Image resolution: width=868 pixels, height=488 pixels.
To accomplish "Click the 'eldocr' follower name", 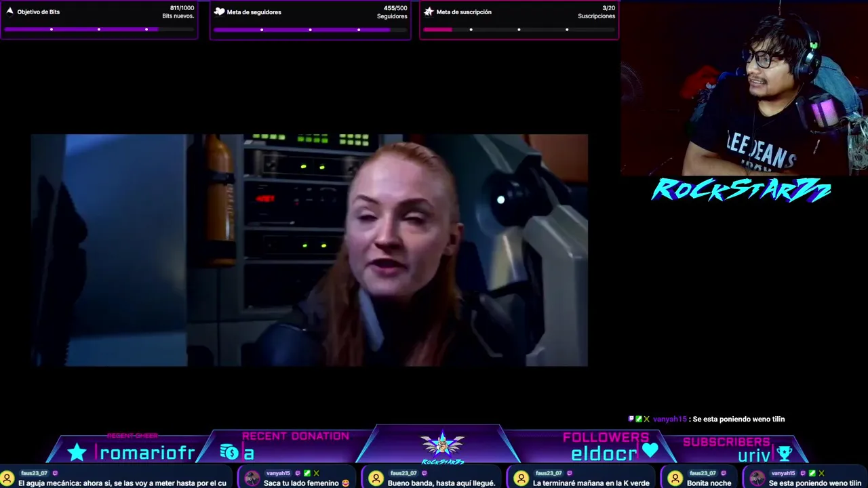I will tap(604, 453).
